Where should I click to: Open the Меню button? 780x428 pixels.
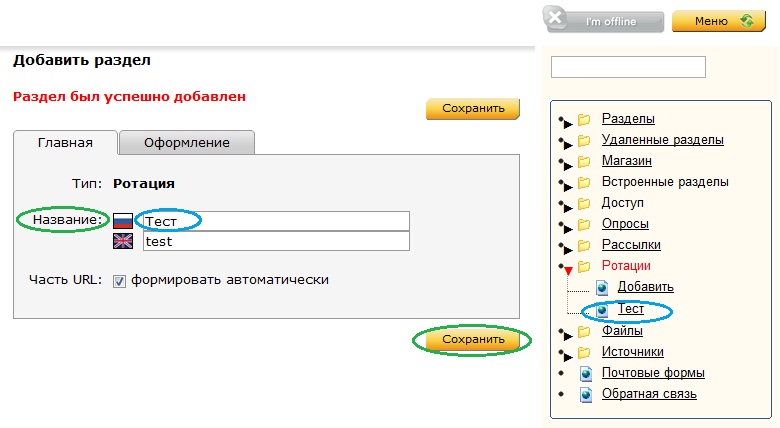point(719,21)
